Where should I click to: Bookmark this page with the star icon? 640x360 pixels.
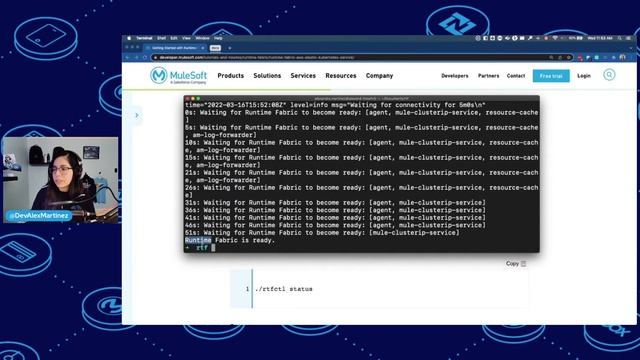pos(569,58)
